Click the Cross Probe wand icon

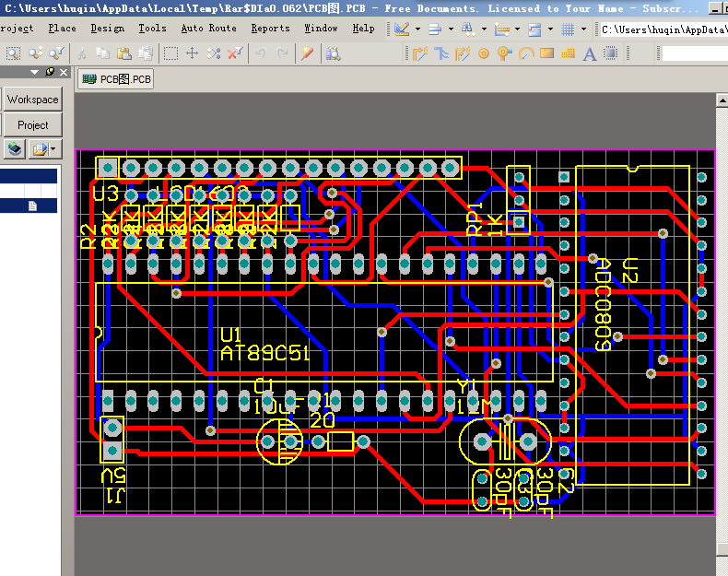coord(307,53)
